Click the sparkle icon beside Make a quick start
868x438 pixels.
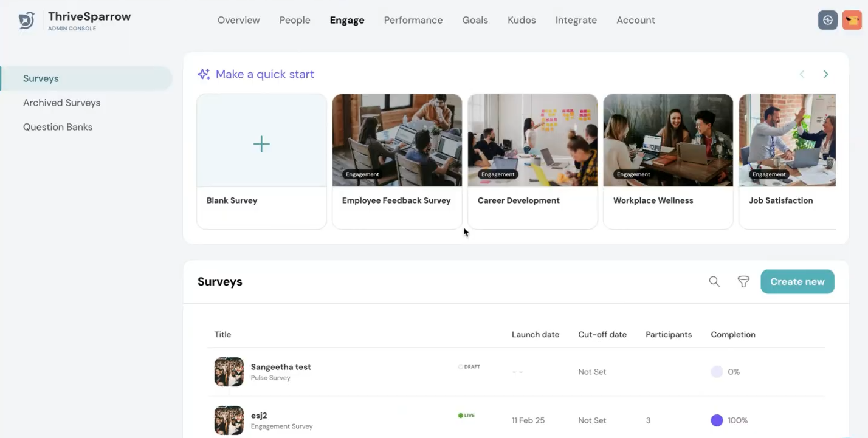pyautogui.click(x=204, y=74)
